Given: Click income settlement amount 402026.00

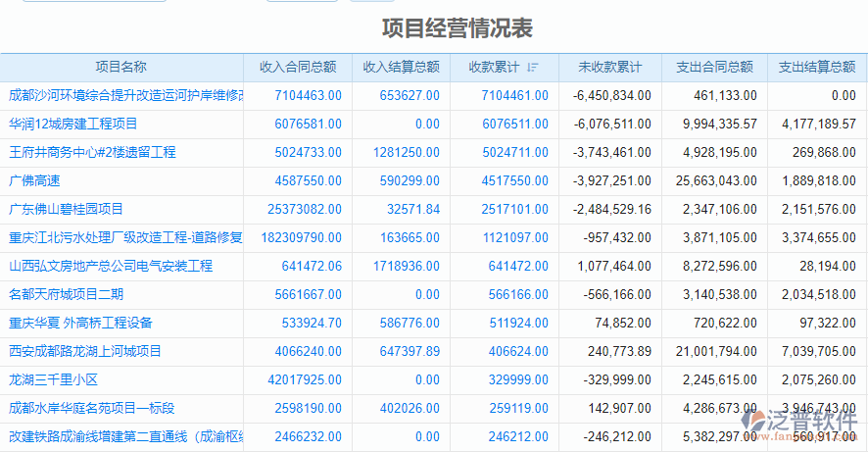Looking at the screenshot, I should click(410, 408).
